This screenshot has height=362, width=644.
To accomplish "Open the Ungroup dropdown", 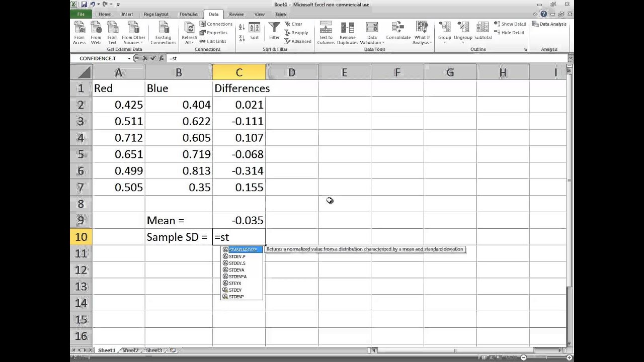I will click(463, 33).
